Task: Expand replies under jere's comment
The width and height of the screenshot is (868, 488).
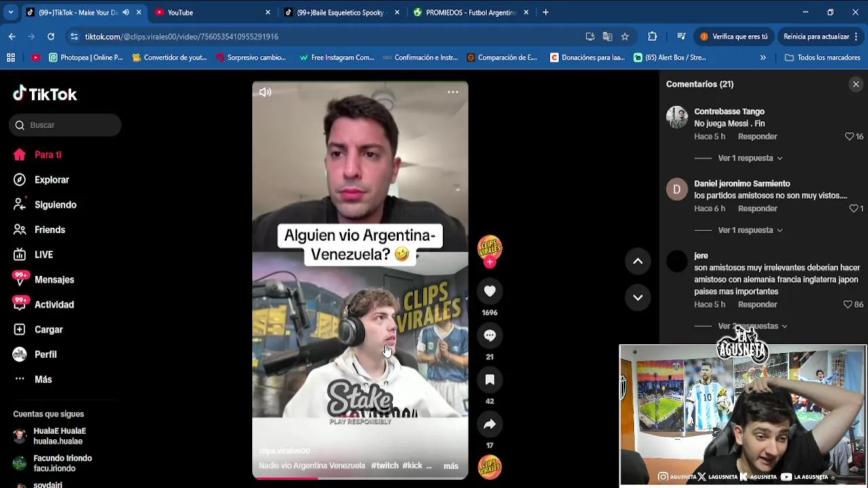Action: 753,326
